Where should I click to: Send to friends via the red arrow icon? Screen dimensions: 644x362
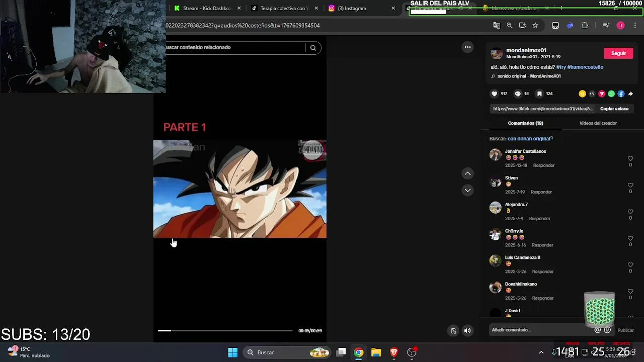click(x=602, y=94)
